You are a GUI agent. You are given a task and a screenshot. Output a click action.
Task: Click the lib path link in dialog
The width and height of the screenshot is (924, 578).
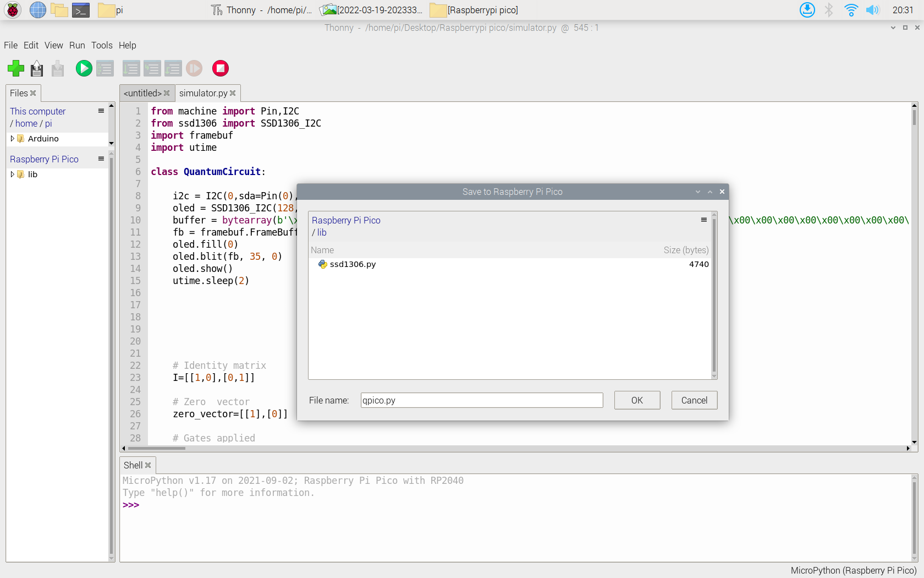coord(322,232)
